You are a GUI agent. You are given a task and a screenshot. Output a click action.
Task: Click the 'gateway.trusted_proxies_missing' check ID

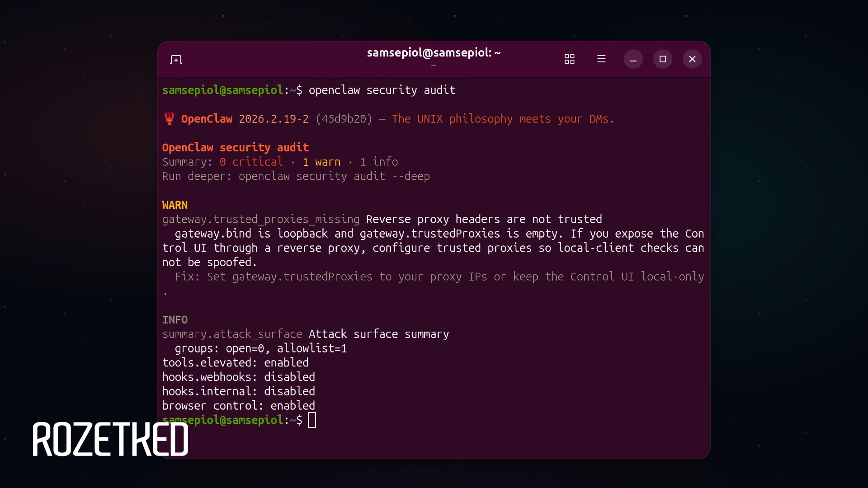(261, 220)
